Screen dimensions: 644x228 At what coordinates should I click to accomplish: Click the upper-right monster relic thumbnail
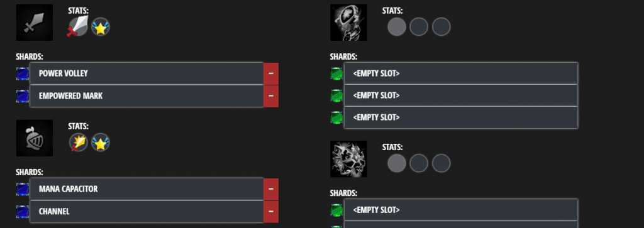348,23
